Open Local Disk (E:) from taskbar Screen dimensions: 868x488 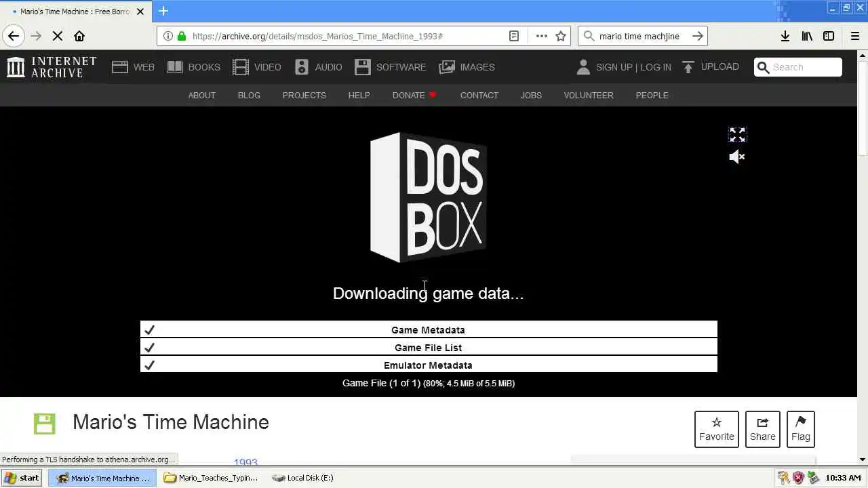(302, 478)
